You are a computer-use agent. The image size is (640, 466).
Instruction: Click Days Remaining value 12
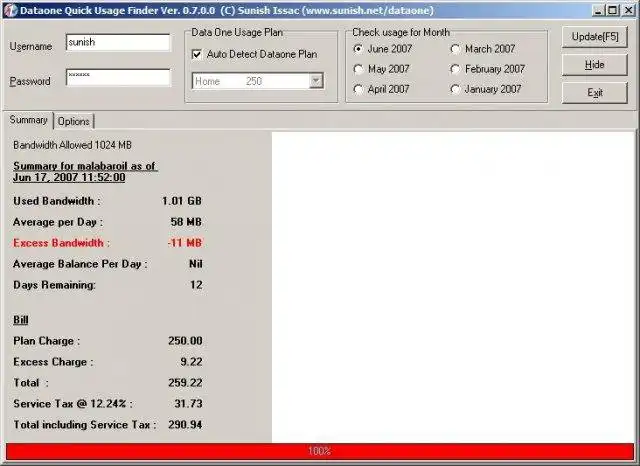point(196,285)
